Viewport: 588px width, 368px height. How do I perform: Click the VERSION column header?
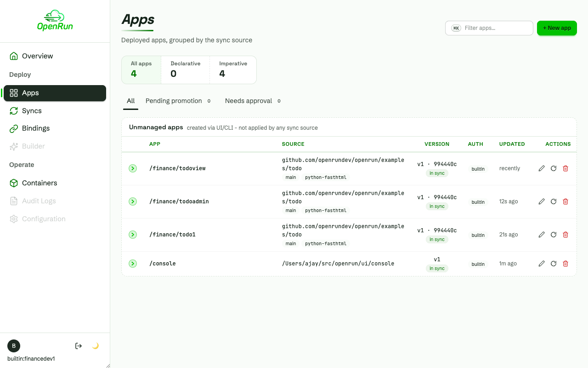click(437, 144)
